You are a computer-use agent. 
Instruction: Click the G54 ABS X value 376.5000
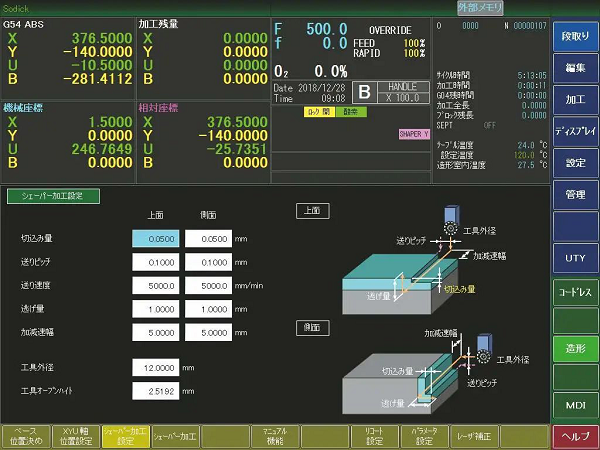pos(102,38)
